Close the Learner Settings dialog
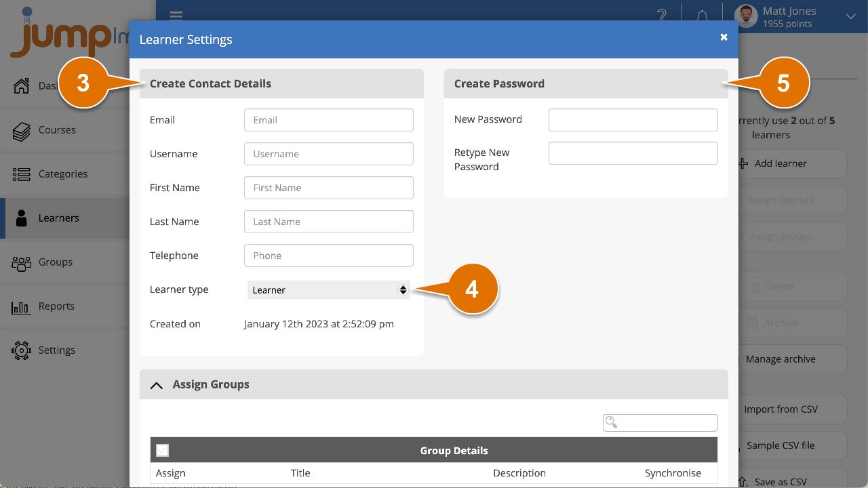This screenshot has width=868, height=488. point(724,37)
